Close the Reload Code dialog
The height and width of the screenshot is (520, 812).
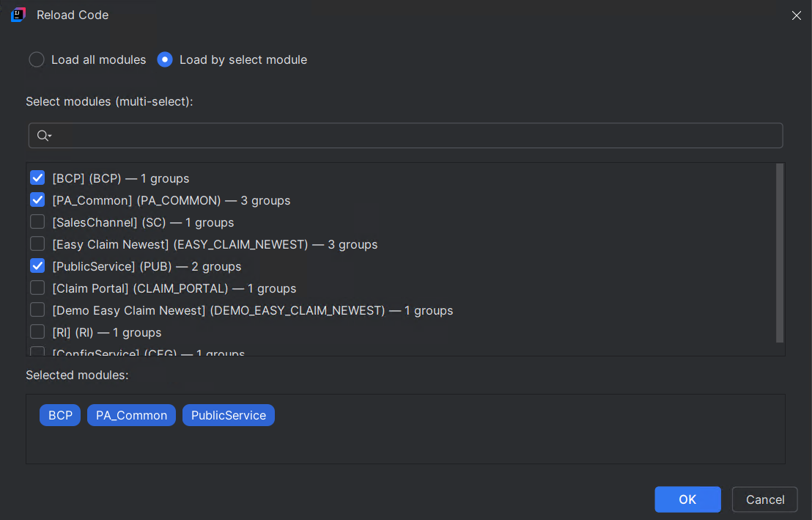click(x=797, y=15)
